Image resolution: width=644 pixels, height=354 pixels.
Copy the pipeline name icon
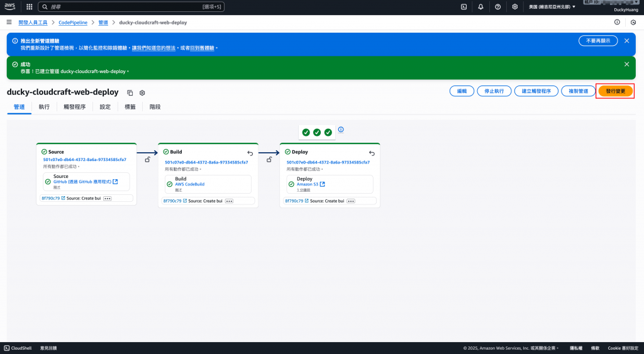(130, 93)
